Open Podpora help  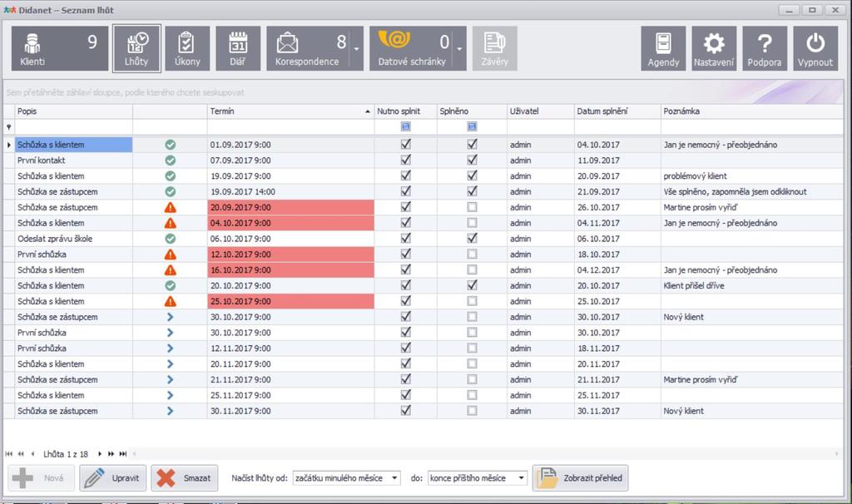point(765,48)
